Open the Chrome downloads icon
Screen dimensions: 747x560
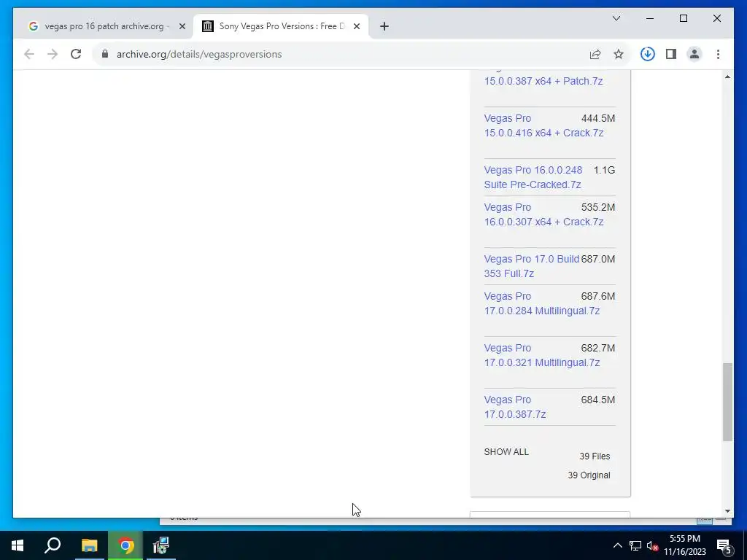coord(648,54)
